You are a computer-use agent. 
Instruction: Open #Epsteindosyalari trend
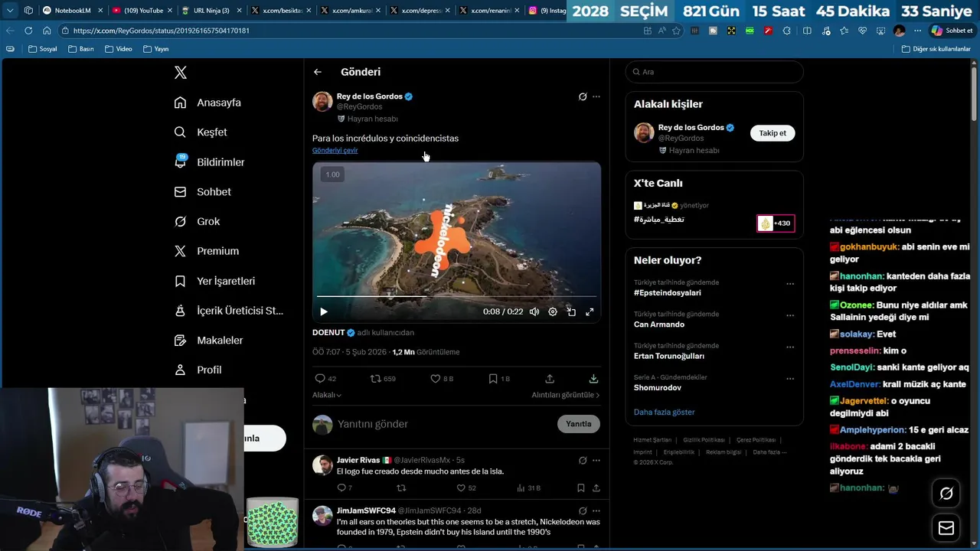667,293
